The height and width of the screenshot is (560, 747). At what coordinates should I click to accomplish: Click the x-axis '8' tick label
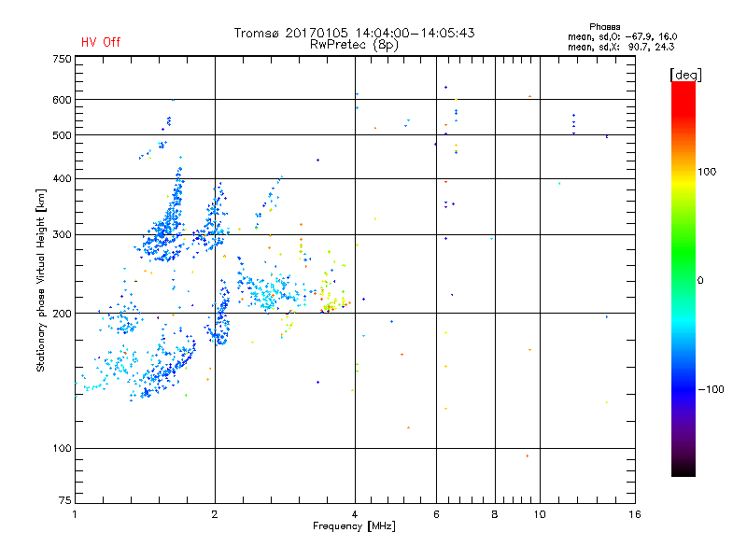(x=495, y=514)
